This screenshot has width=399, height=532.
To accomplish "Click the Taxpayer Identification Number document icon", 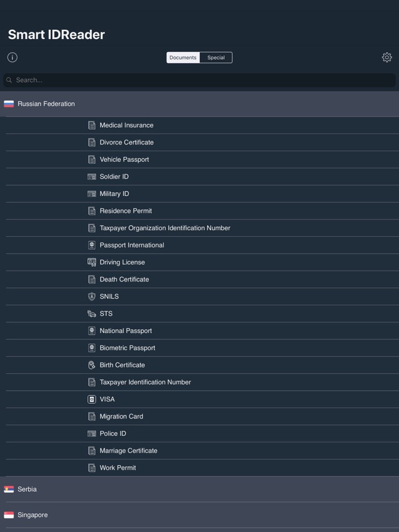I will [x=92, y=382].
